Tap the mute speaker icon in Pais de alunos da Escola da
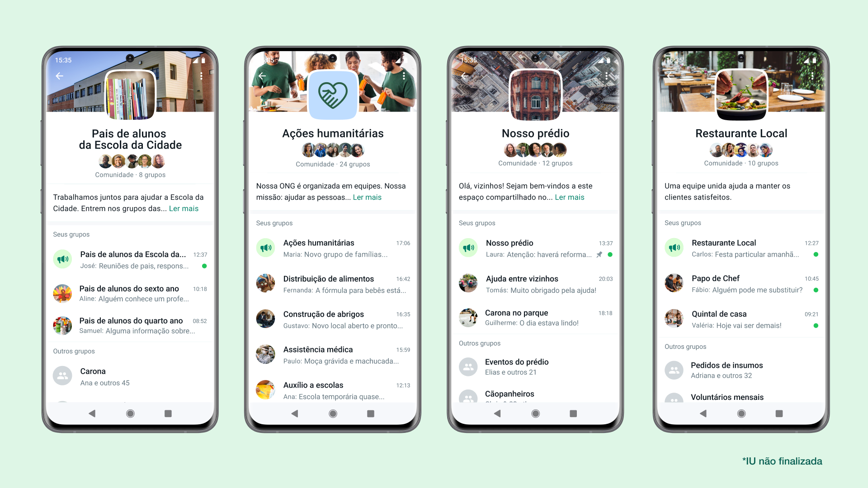 (x=63, y=258)
